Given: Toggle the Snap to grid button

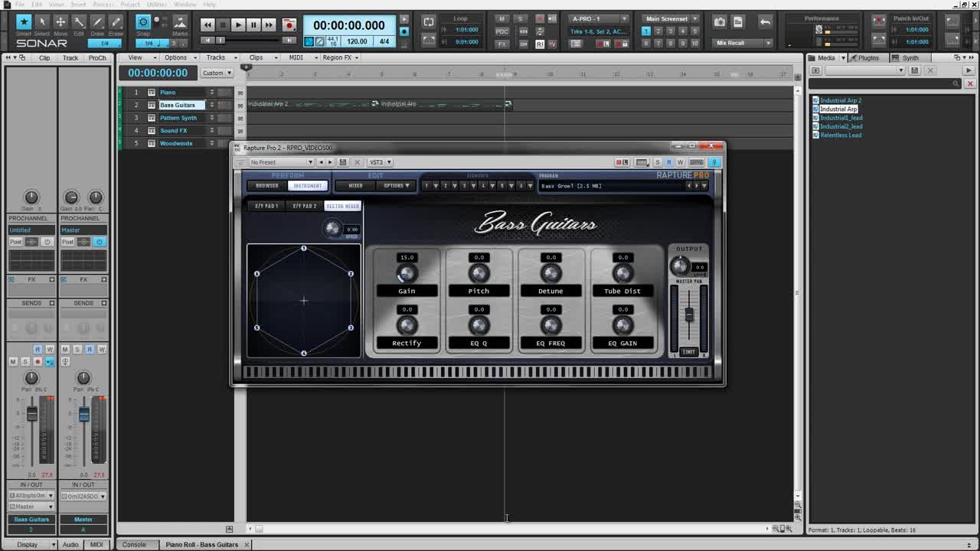Looking at the screenshot, I should click(x=143, y=22).
